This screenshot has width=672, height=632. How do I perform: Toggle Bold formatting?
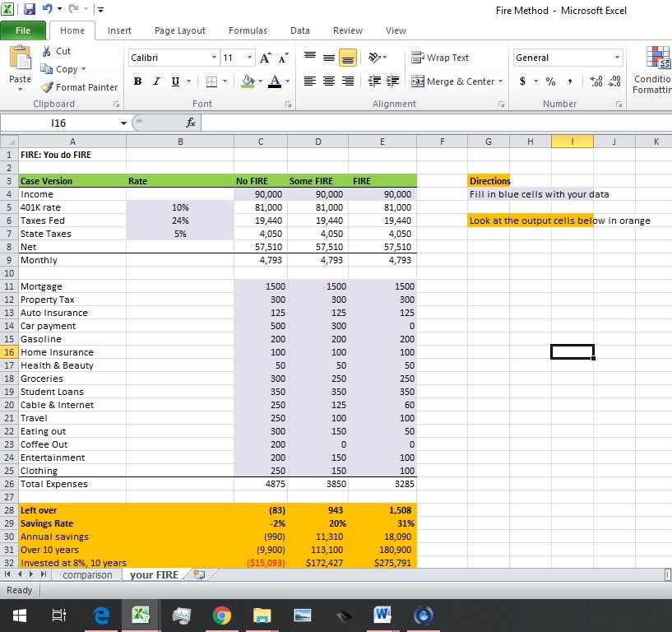click(x=137, y=81)
